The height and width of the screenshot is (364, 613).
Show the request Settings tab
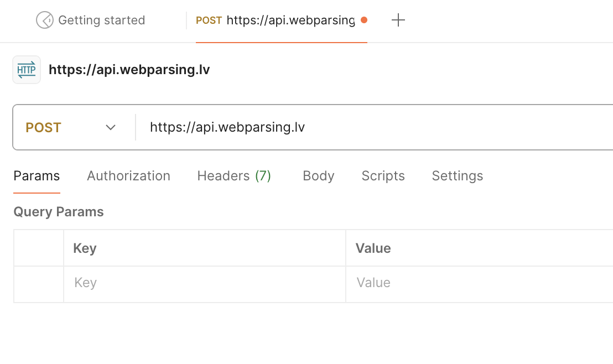(x=458, y=176)
